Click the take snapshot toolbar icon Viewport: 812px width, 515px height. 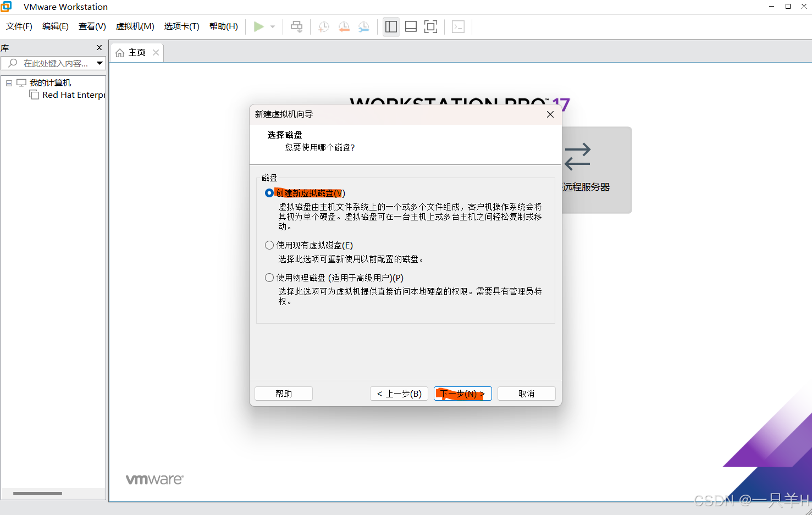tap(324, 26)
